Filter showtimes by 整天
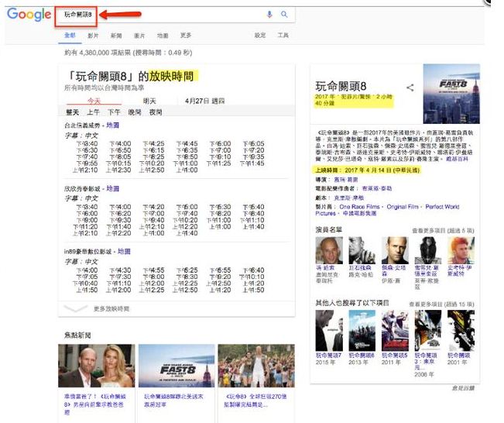Image resolution: width=504 pixels, height=423 pixels. click(72, 112)
